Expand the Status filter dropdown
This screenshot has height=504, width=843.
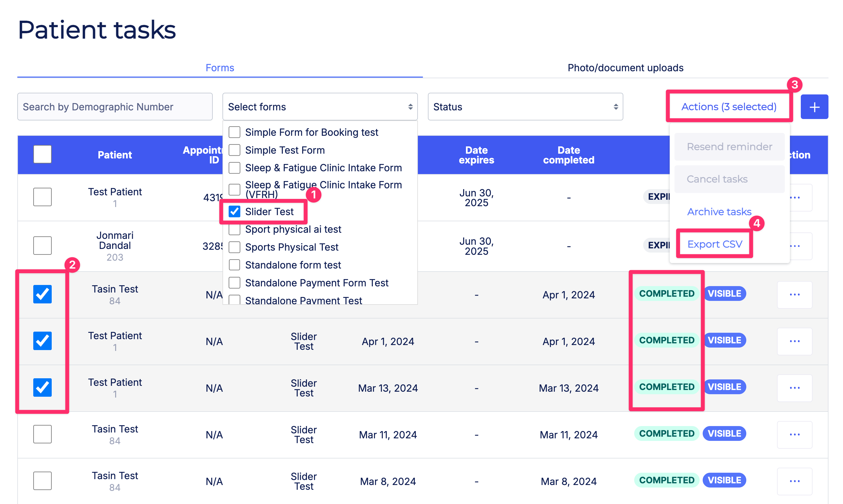[x=525, y=107]
